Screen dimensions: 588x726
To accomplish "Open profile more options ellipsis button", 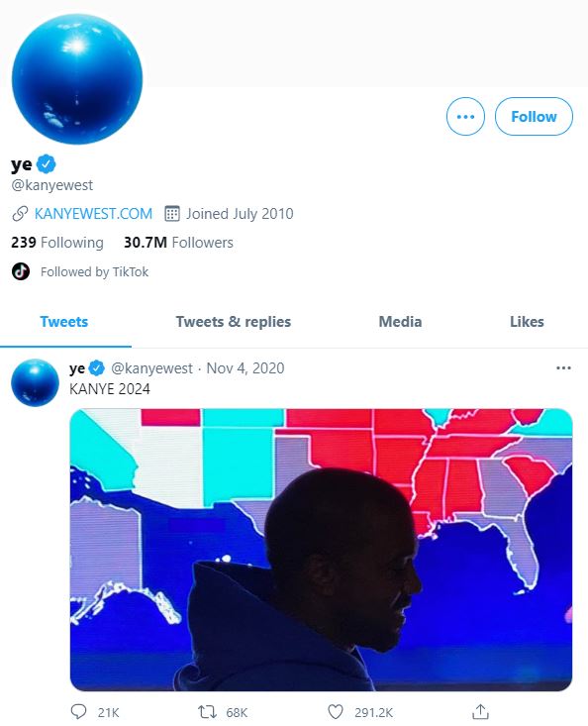I will 465,116.
